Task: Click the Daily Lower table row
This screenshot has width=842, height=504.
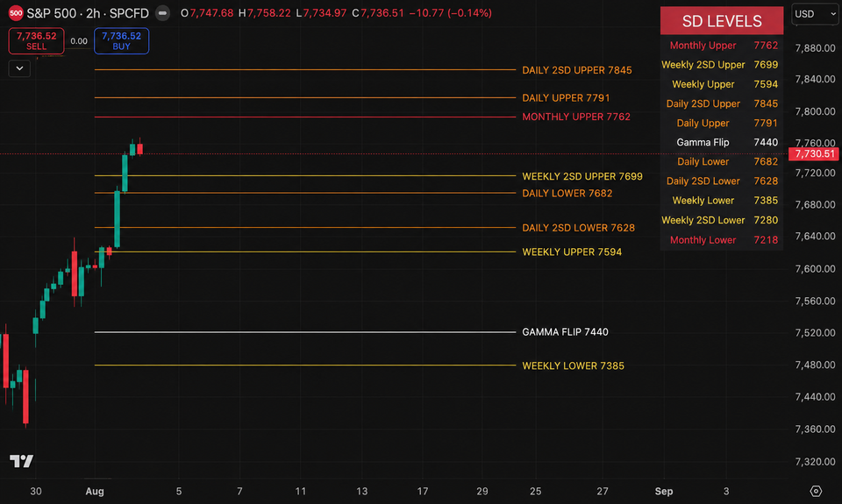Action: tap(722, 161)
